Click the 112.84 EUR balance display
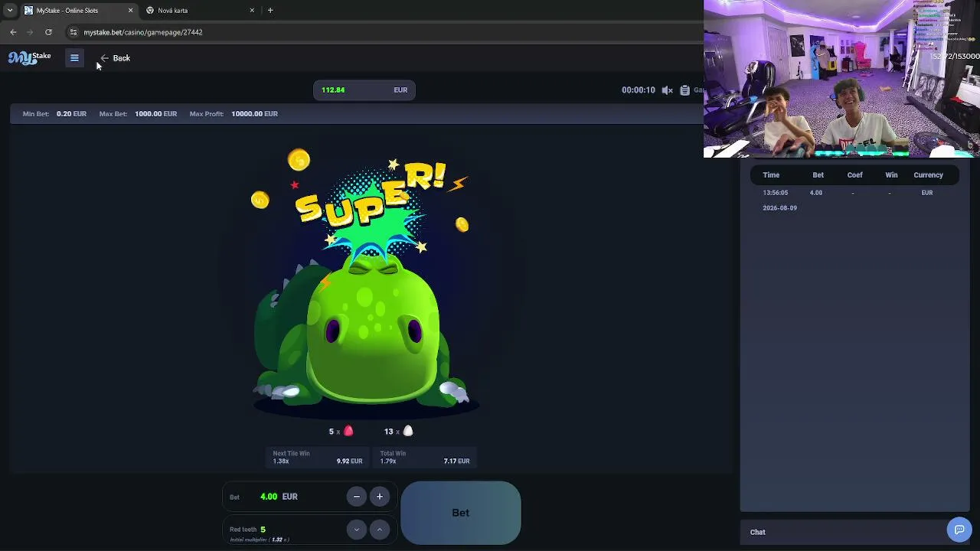 [364, 90]
